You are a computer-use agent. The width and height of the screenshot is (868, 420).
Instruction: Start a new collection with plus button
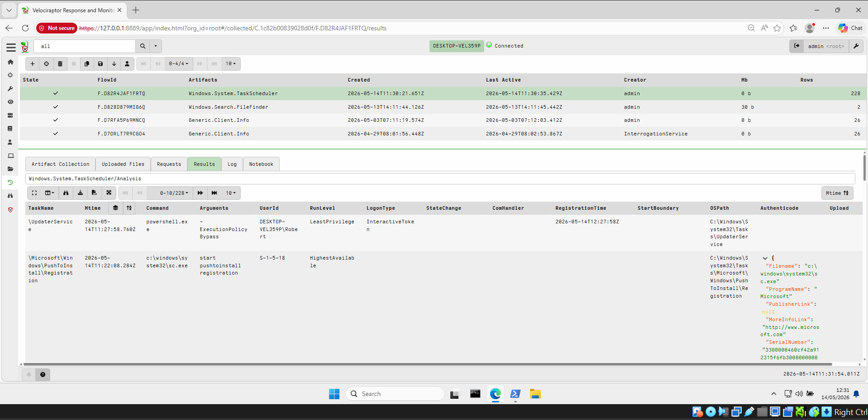(x=33, y=64)
